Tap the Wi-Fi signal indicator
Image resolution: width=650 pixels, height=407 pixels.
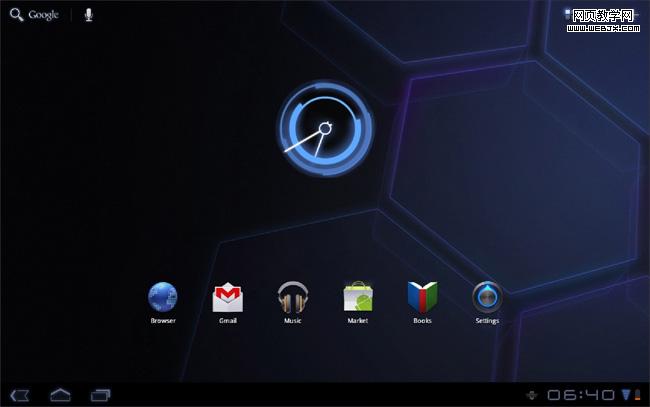(625, 394)
